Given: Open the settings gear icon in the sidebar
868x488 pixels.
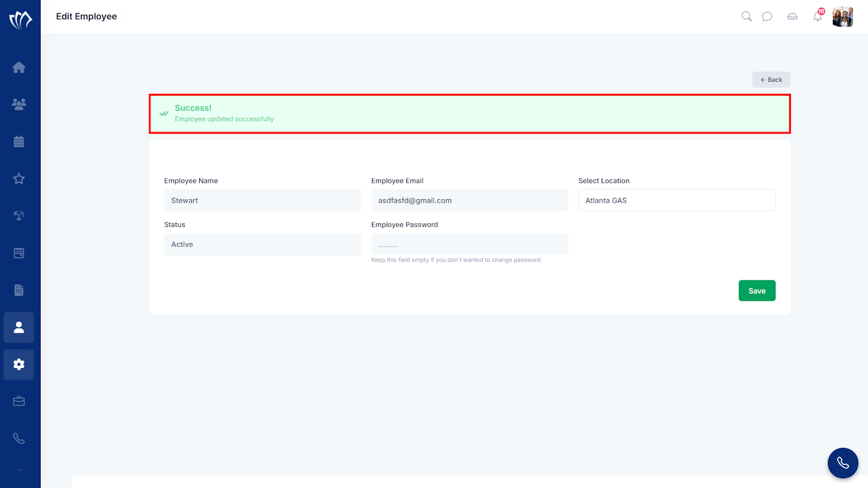Looking at the screenshot, I should (19, 364).
